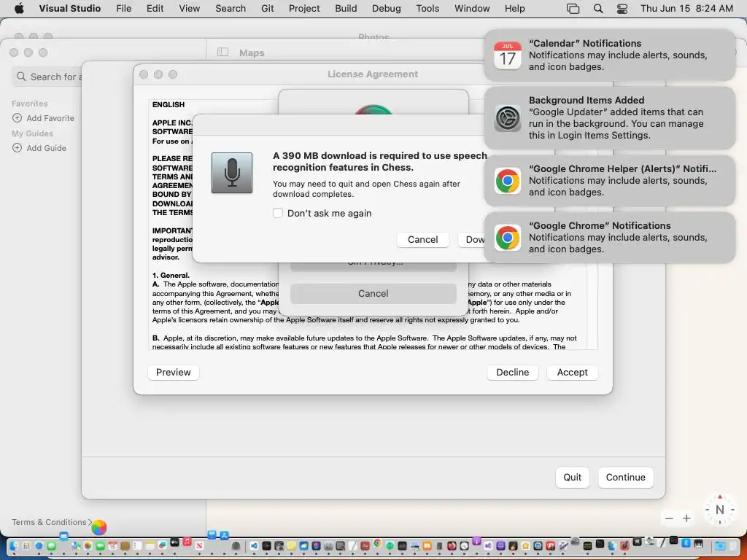747x560 pixels.
Task: Open the "Google Chrome" Notifications banner
Action: click(x=610, y=237)
